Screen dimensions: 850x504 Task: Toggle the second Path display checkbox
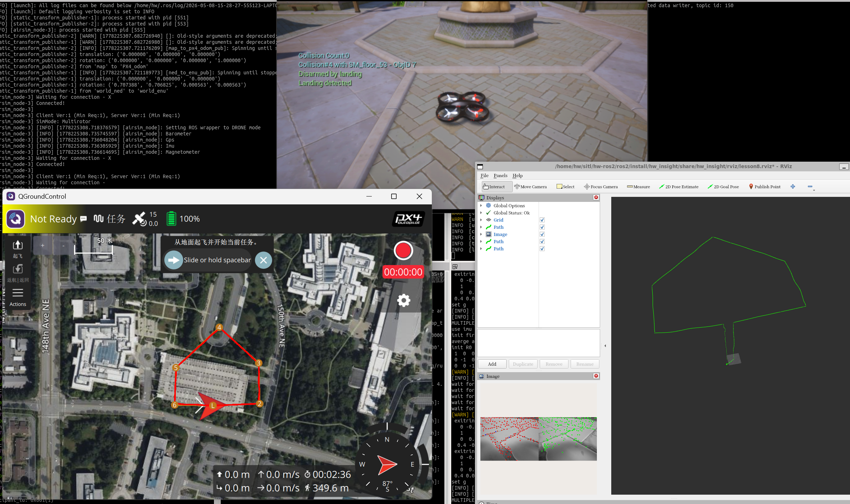542,241
